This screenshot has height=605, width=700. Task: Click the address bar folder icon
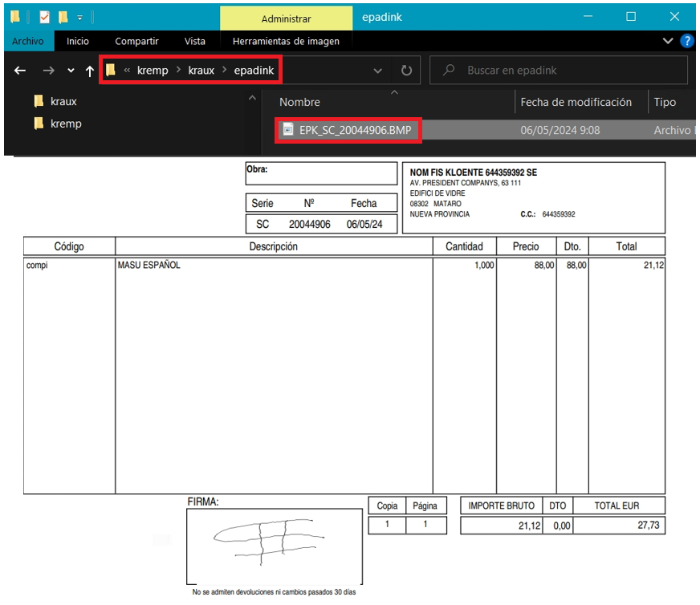[111, 70]
